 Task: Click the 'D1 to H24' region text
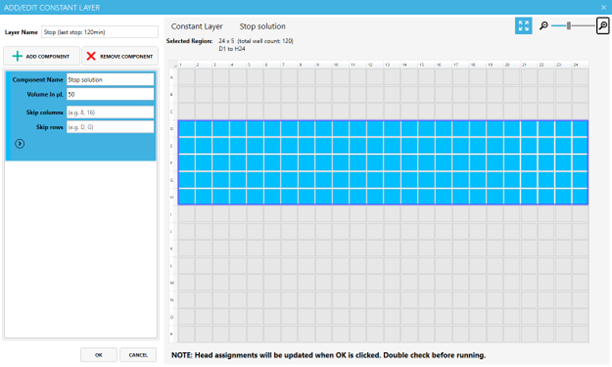(232, 49)
